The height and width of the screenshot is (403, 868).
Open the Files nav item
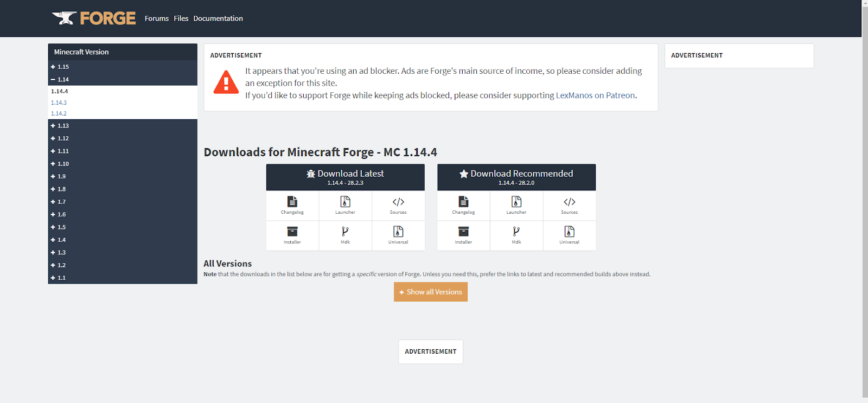(x=181, y=18)
